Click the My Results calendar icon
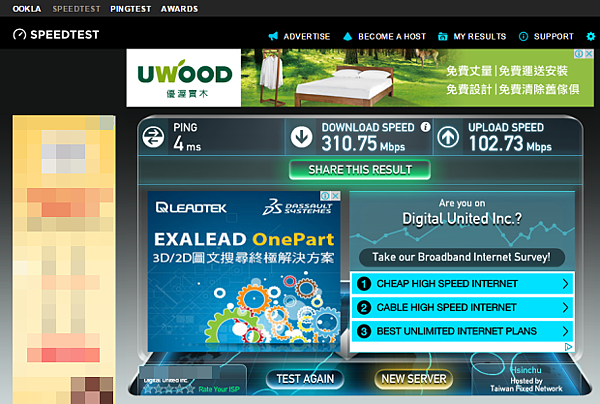The image size is (600, 404). [x=443, y=36]
